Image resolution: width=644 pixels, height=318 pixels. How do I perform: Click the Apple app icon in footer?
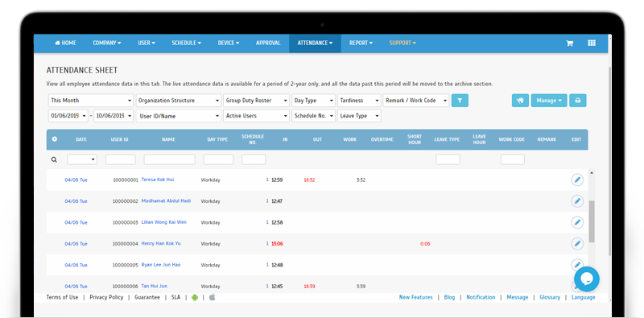pyautogui.click(x=212, y=297)
